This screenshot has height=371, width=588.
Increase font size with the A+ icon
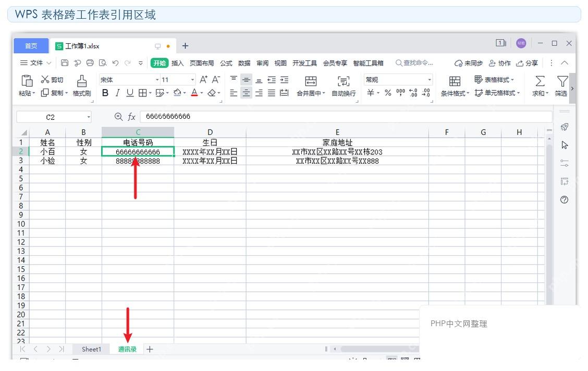point(203,79)
